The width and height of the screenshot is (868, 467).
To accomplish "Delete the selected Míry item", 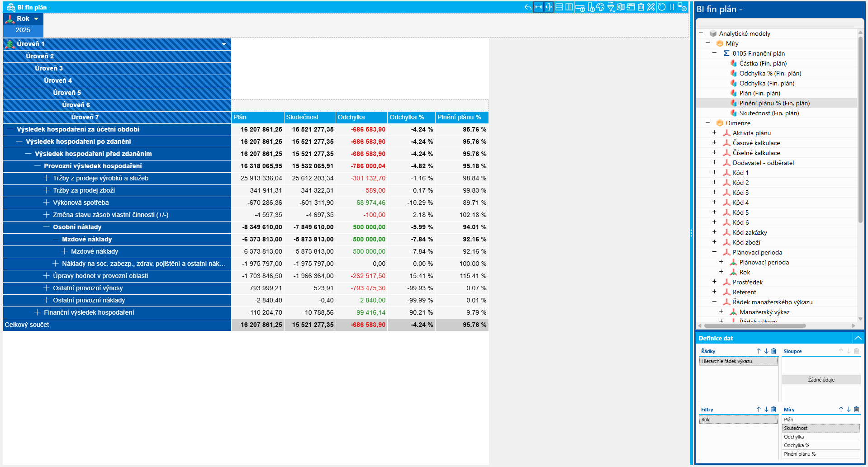I will [856, 410].
